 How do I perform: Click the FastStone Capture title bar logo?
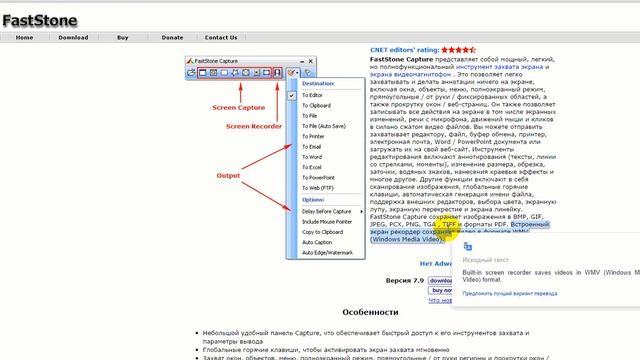tap(189, 61)
